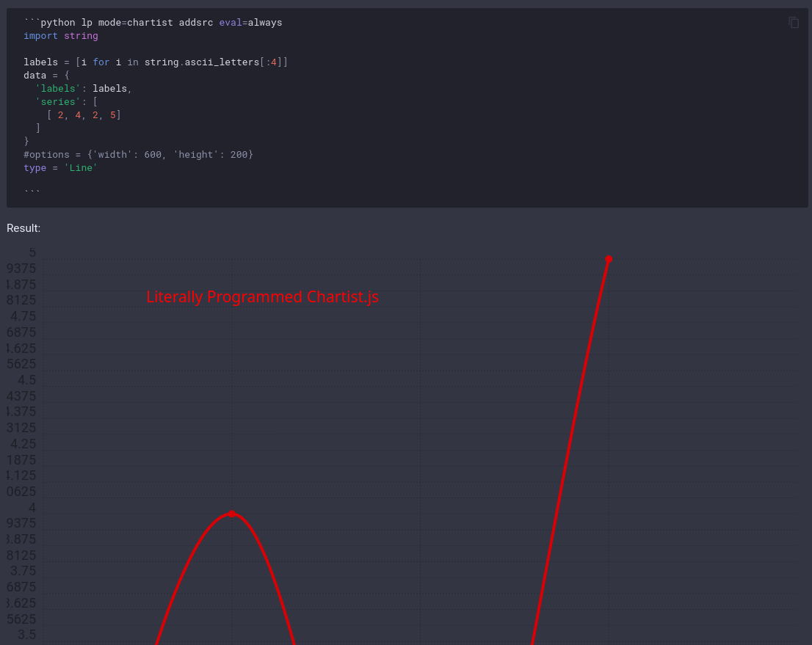
Task: Click the y-axis label '3.5'
Action: tap(27, 635)
